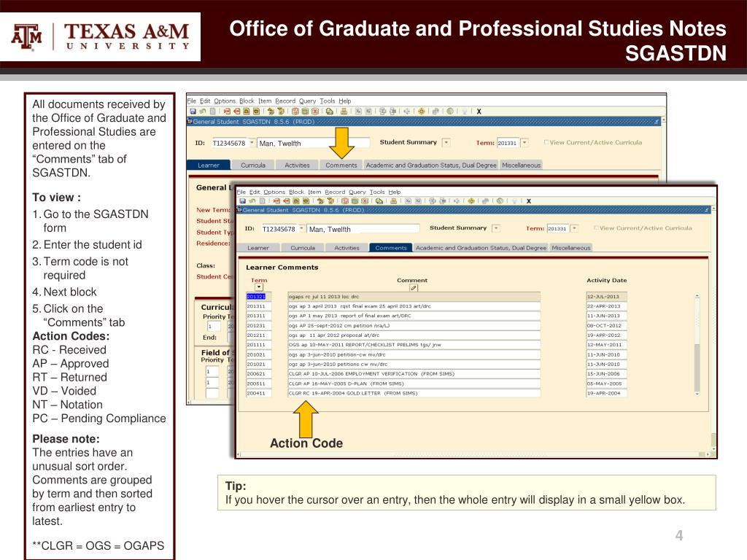Click Next Record icon in front window toolbar
Viewport: 747px width, 560px height.
click(x=306, y=201)
